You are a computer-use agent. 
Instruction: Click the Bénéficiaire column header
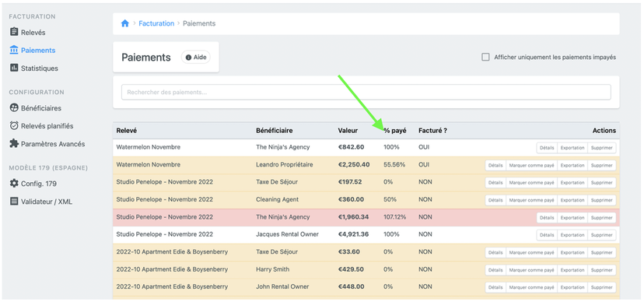[x=275, y=131]
